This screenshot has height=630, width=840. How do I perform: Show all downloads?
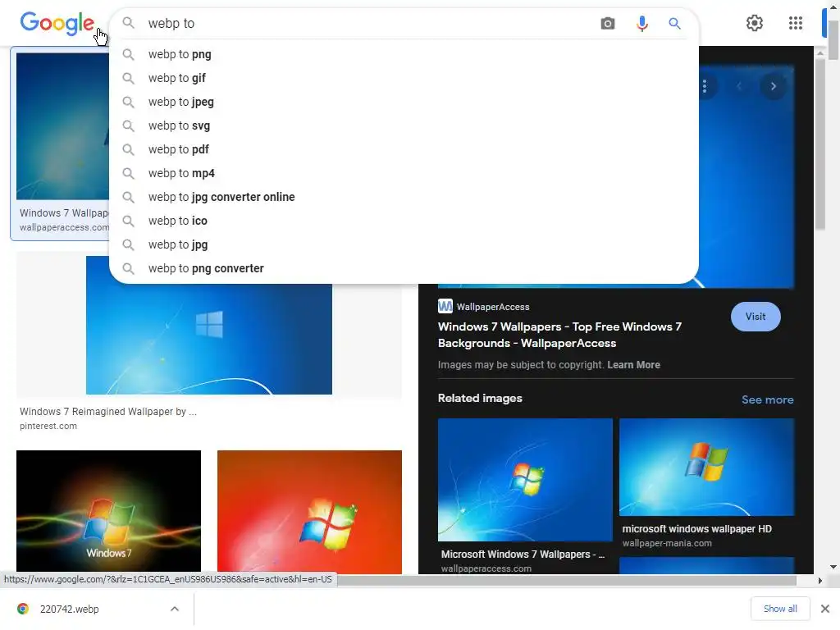pyautogui.click(x=780, y=609)
